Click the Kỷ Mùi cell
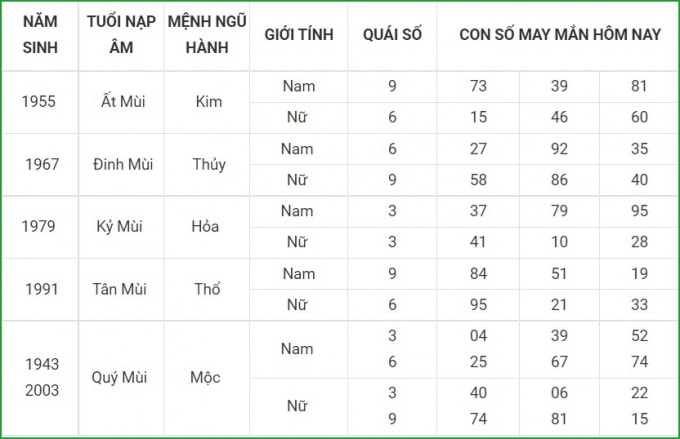680x439 pixels. pyautogui.click(x=119, y=226)
